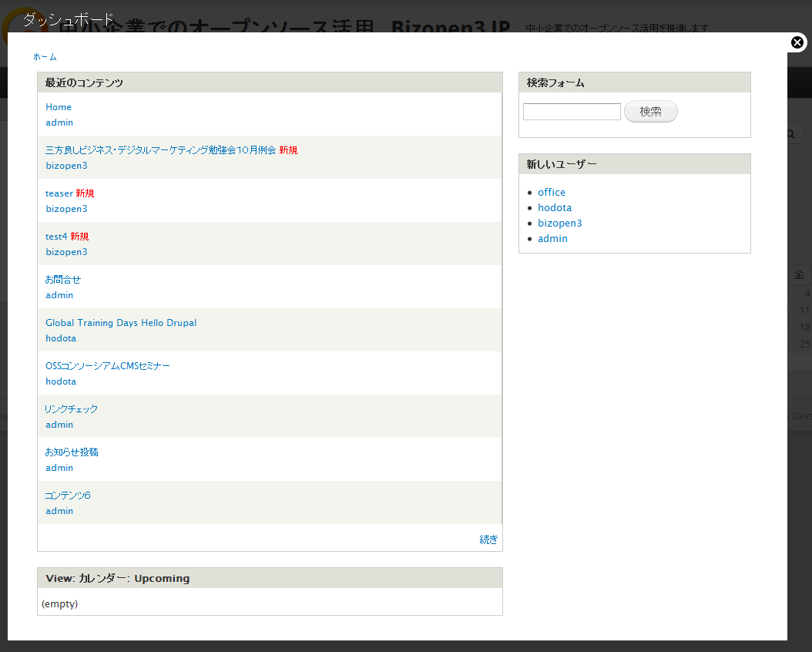Click hodota author under OSSコンソーシアムCMSセミナー

click(61, 381)
